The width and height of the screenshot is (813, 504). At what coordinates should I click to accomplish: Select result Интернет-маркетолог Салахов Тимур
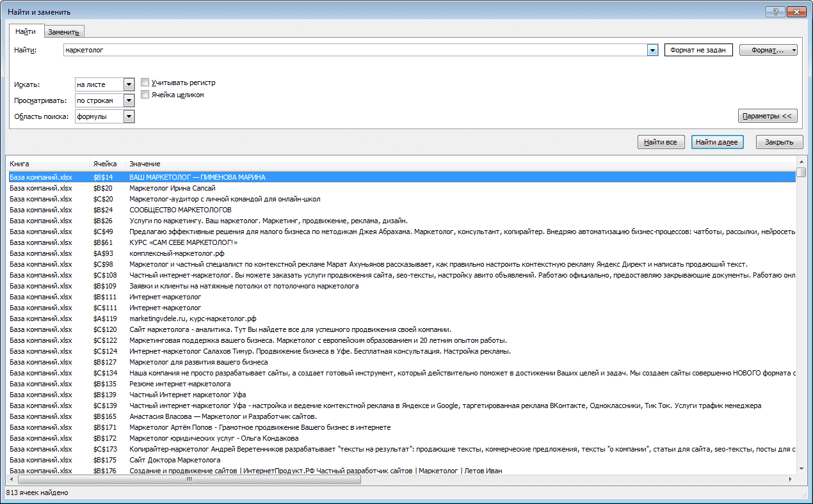pyautogui.click(x=401, y=351)
